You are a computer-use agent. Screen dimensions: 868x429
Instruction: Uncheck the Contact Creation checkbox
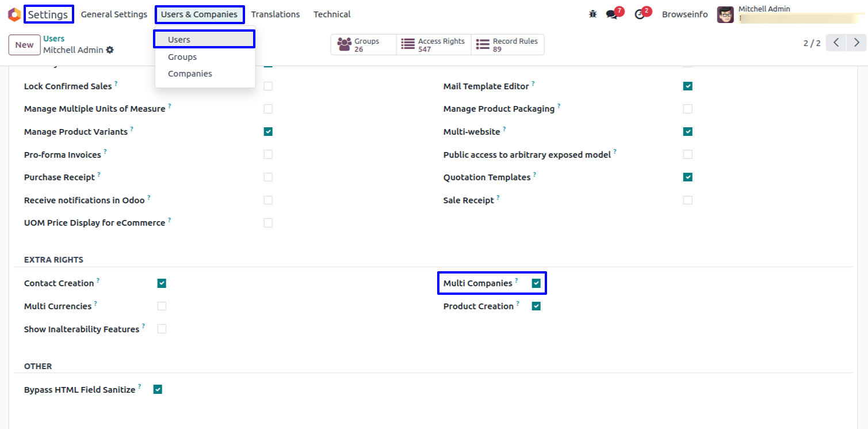(162, 283)
